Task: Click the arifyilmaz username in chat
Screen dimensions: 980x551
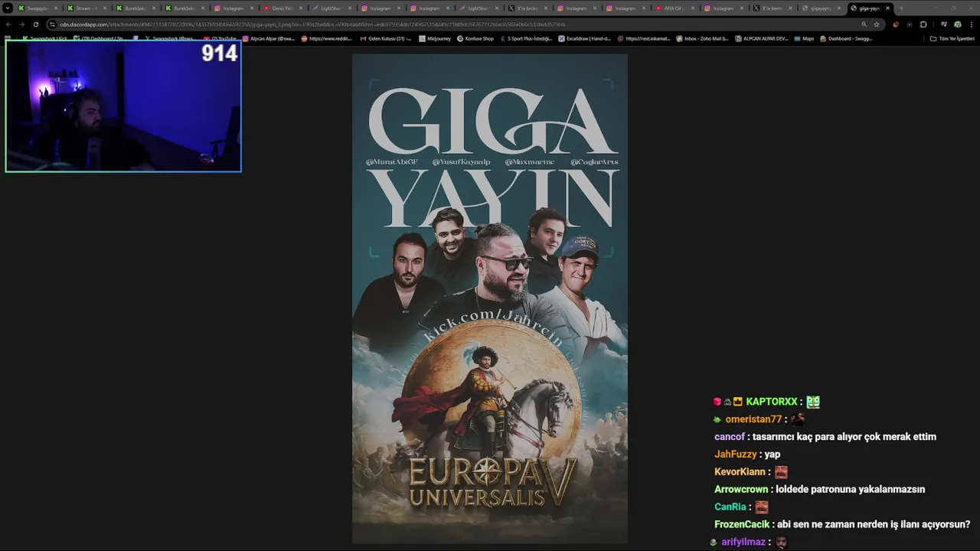Action: click(x=743, y=542)
